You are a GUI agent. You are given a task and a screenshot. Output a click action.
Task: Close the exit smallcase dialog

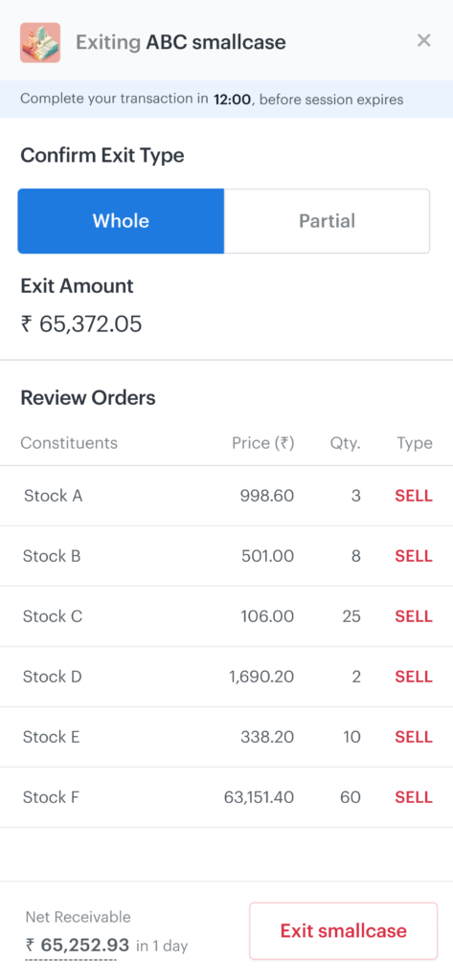423,40
